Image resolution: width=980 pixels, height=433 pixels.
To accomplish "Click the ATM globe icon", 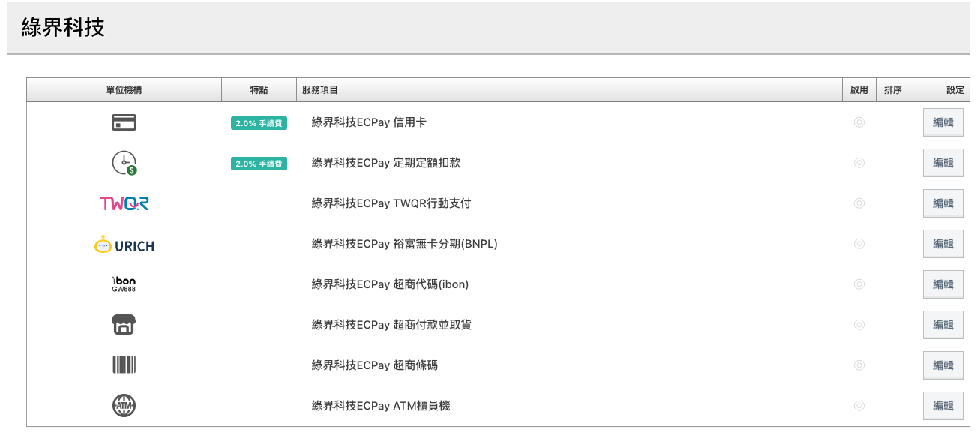I will (124, 406).
